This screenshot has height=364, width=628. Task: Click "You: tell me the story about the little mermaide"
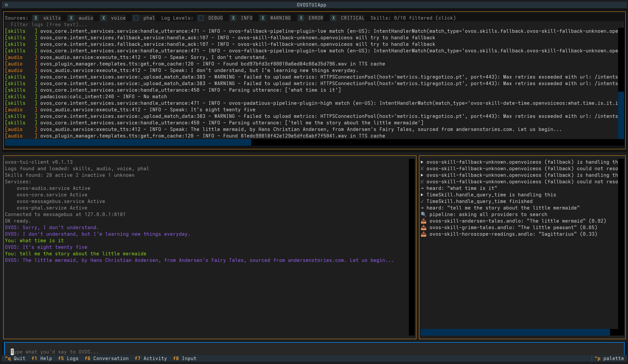click(x=76, y=254)
